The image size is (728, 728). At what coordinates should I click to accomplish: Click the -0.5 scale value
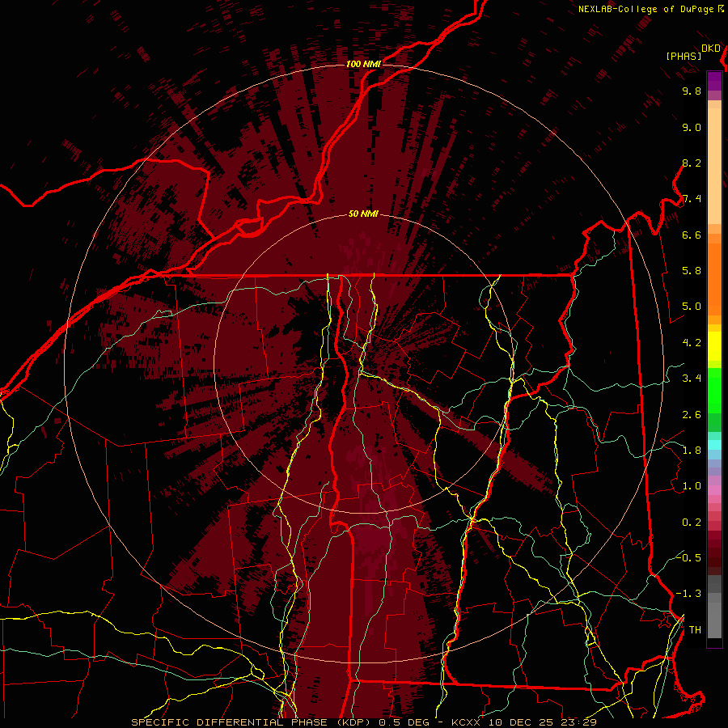click(688, 558)
